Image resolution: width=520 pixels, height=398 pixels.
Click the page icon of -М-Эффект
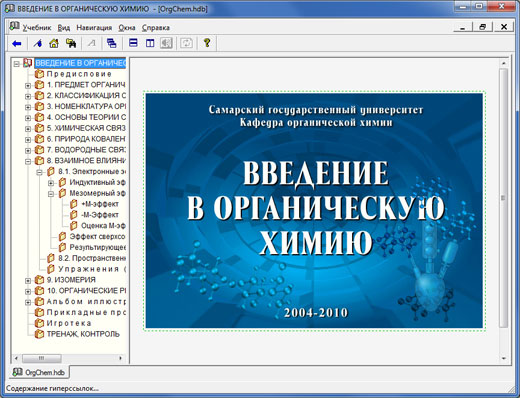(x=74, y=215)
